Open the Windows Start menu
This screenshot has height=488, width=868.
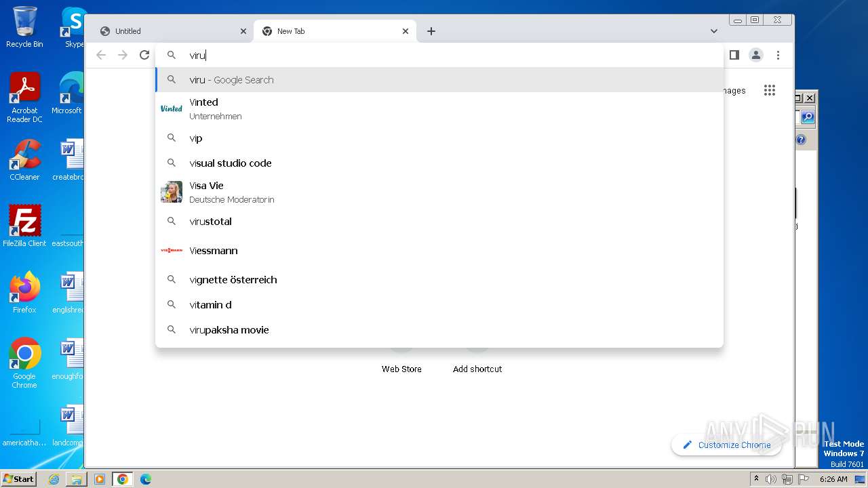19,479
